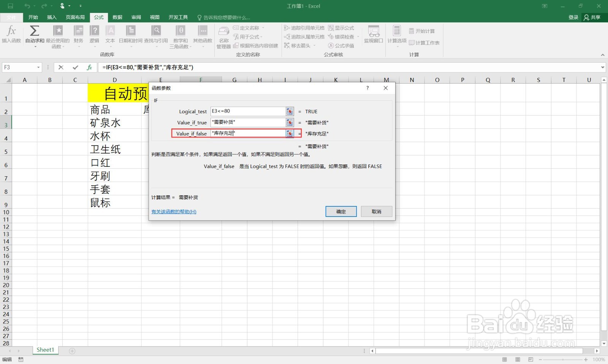
Task: Select the Sheet1 worksheet tab
Action: (45, 350)
